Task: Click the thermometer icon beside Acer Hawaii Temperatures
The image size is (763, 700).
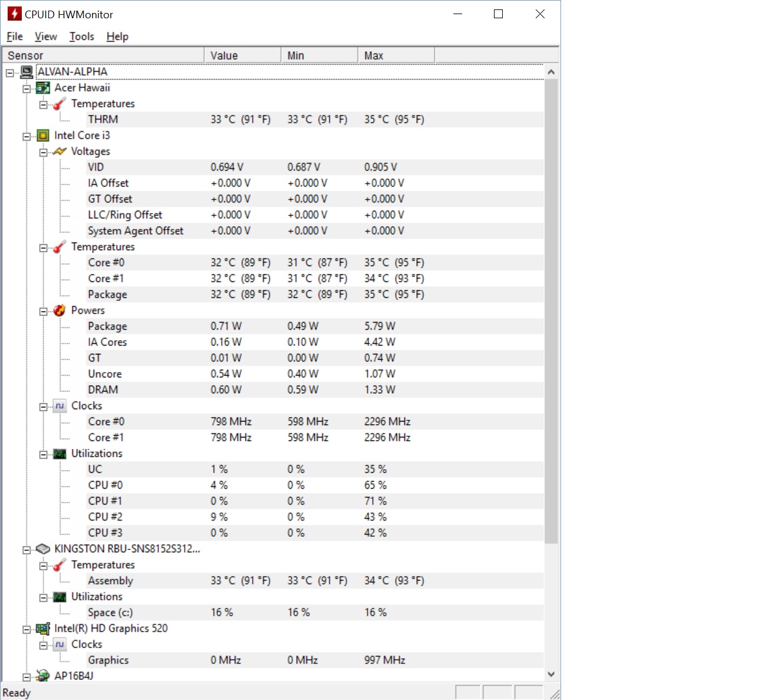Action: 59,104
